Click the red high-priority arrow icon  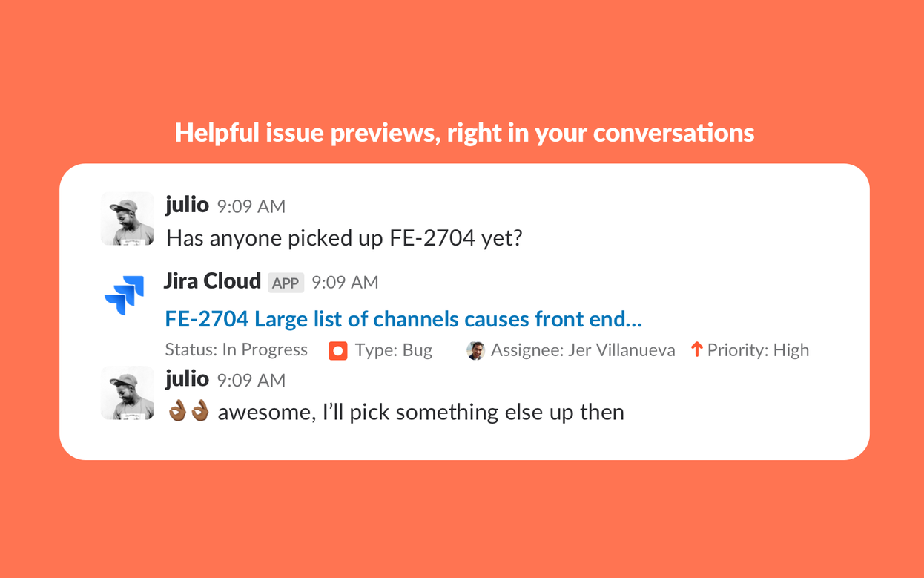[x=696, y=349]
